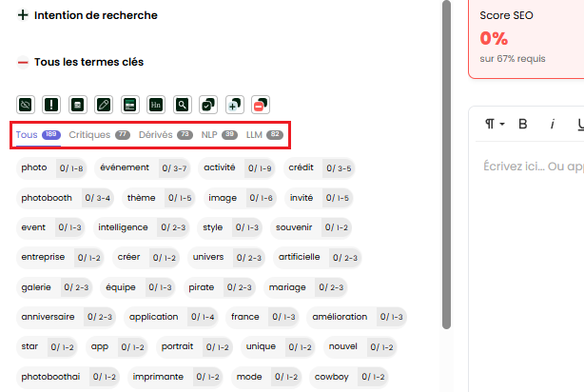
Task: Click the Hn headings icon
Action: click(x=156, y=104)
